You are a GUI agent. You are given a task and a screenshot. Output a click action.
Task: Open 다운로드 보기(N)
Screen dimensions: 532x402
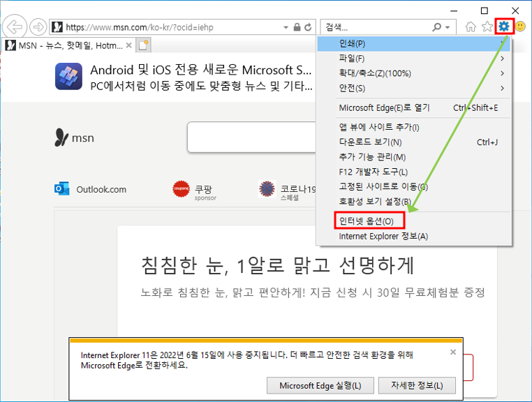tap(413, 142)
